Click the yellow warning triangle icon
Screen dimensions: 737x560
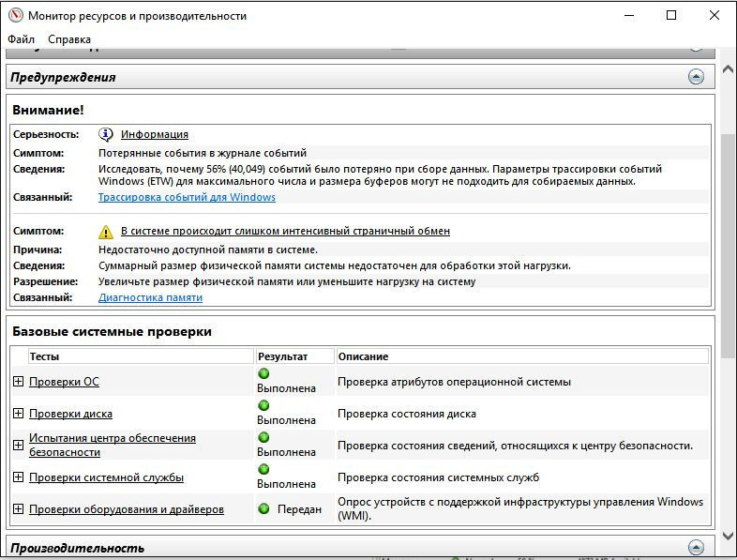[106, 231]
